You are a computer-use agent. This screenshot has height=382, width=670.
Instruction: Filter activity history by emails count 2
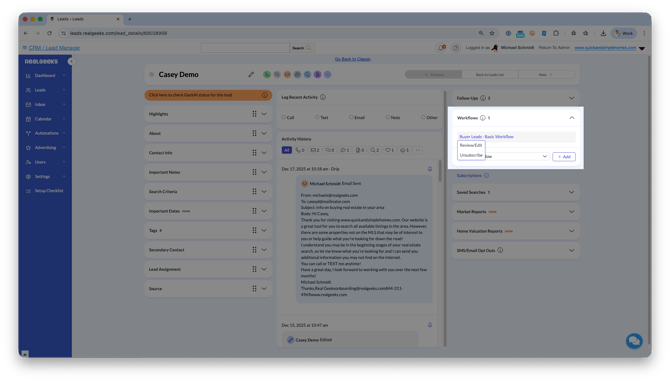[315, 150]
